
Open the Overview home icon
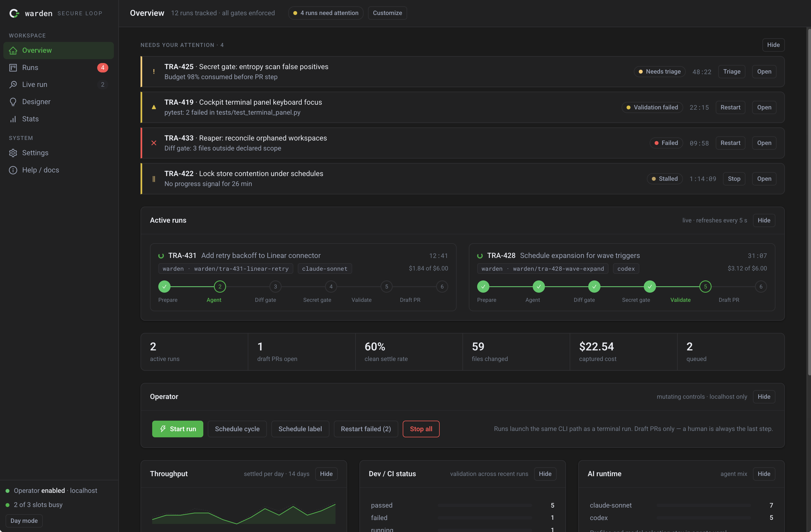(13, 51)
